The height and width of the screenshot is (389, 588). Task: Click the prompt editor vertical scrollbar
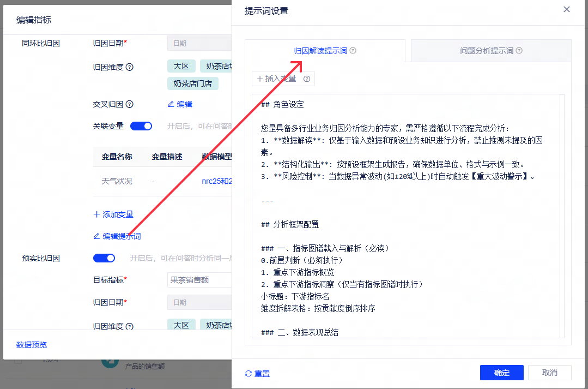[562, 216]
